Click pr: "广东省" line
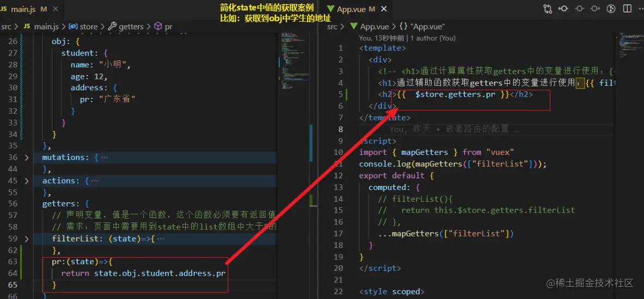The width and height of the screenshot is (644, 299). pos(108,99)
